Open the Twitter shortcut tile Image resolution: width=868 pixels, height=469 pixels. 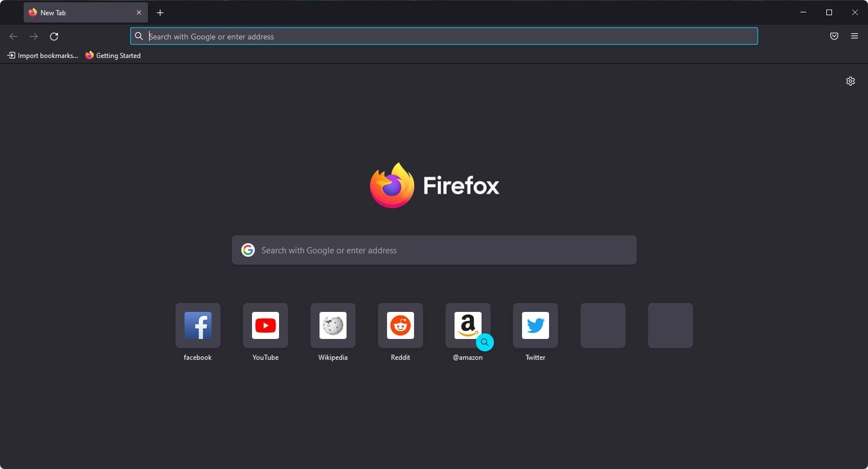point(536,325)
